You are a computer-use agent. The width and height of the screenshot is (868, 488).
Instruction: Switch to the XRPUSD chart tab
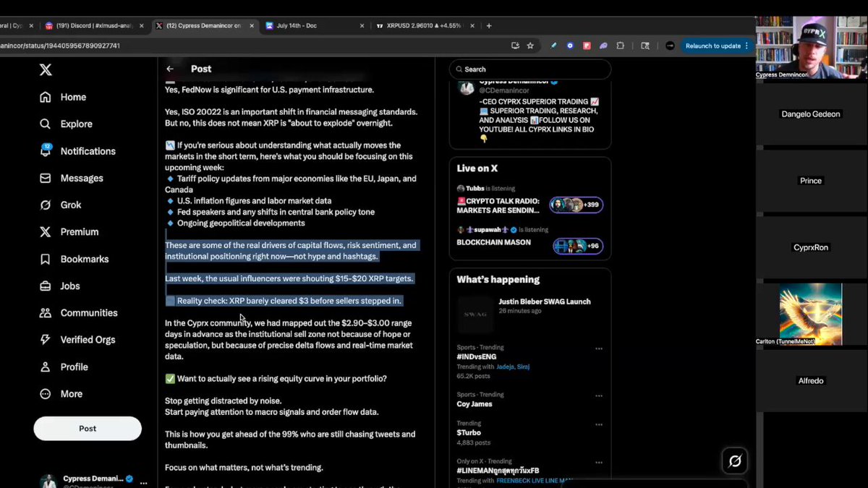[423, 25]
